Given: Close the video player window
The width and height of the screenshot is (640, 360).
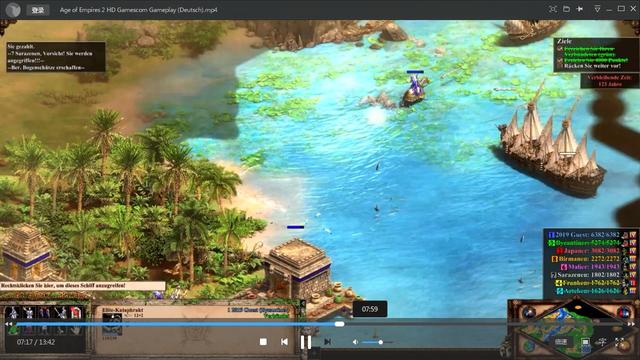Looking at the screenshot, I should click(633, 9).
